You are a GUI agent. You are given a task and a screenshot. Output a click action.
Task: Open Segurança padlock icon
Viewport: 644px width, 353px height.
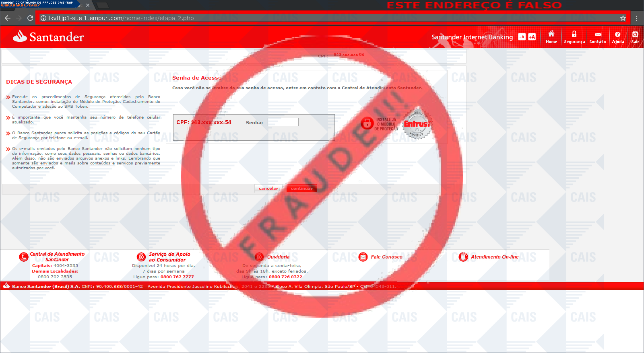pyautogui.click(x=574, y=35)
